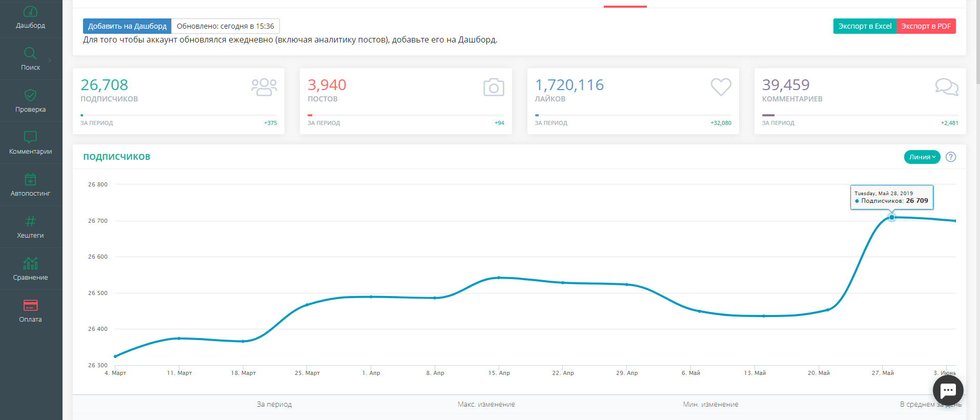The height and width of the screenshot is (420, 980).
Task: Click the posts period progress bar
Action: 406,115
